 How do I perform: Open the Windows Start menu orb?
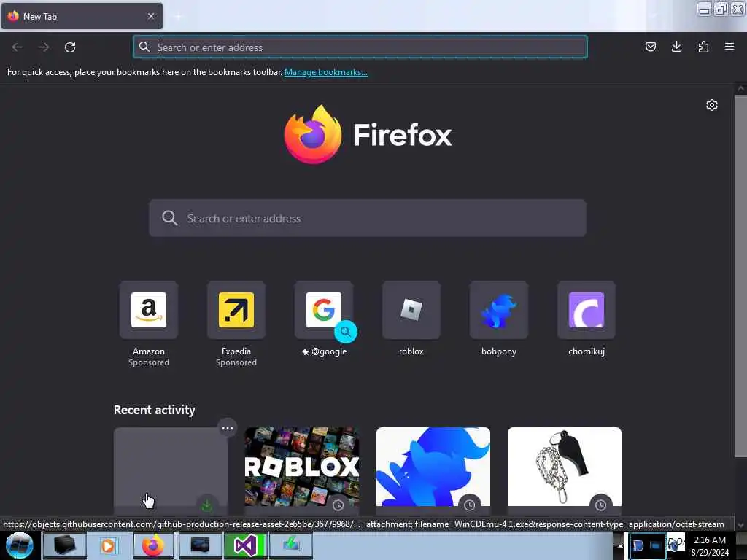[19, 545]
